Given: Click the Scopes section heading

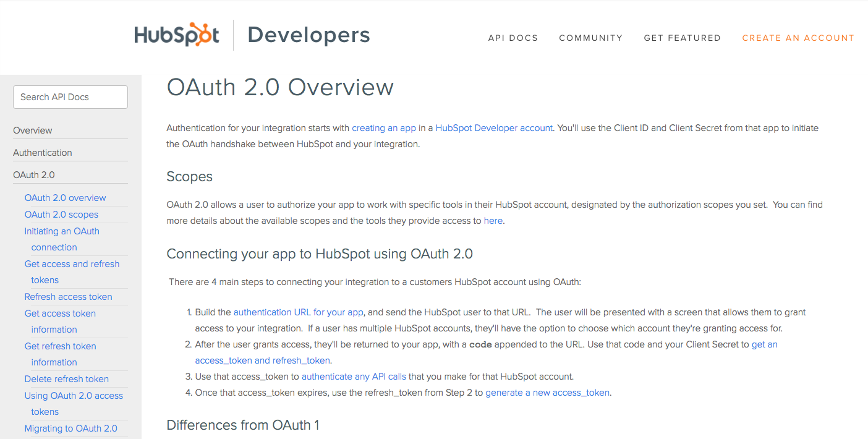Looking at the screenshot, I should 190,177.
